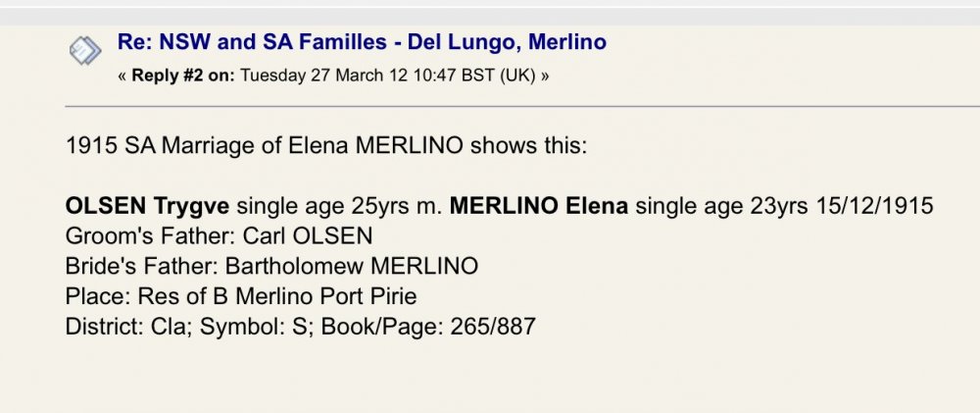Click the "Book/Page: 265/887" reference
The height and width of the screenshot is (413, 980).
pyautogui.click(x=429, y=326)
